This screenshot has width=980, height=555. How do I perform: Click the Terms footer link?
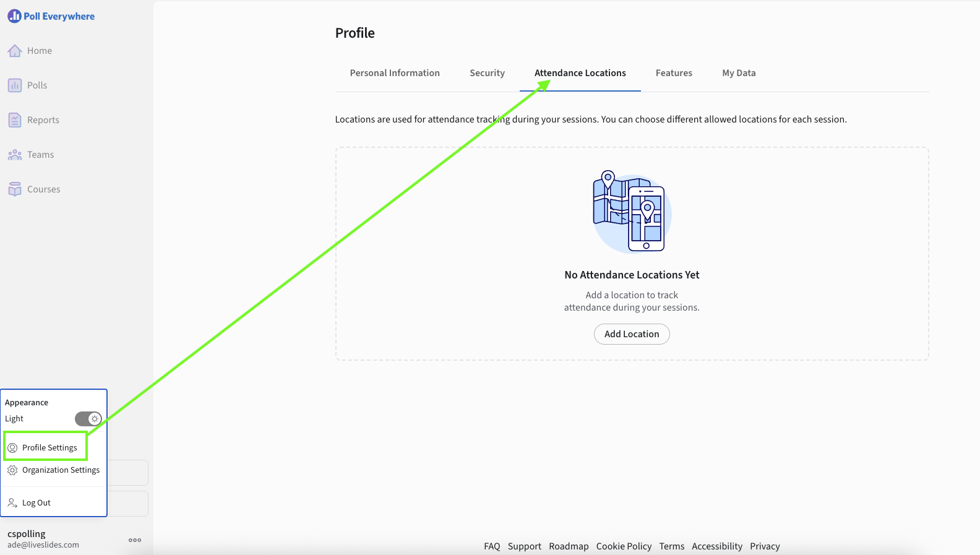click(x=671, y=546)
